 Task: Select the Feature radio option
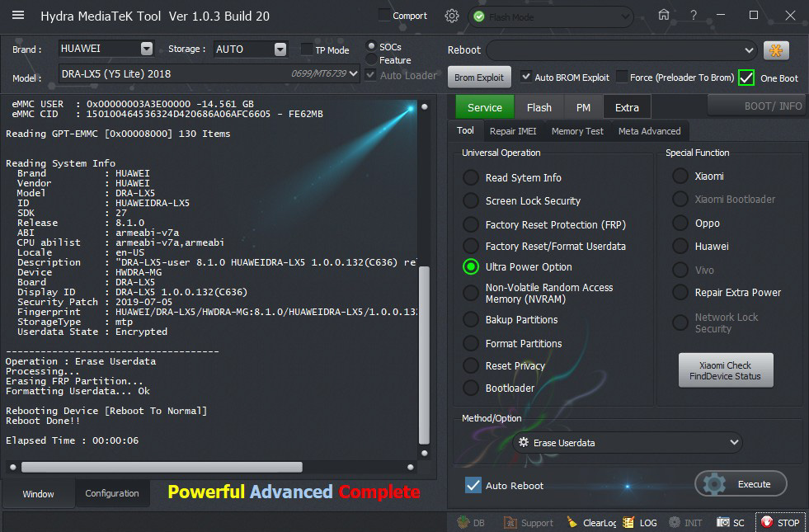(371, 60)
